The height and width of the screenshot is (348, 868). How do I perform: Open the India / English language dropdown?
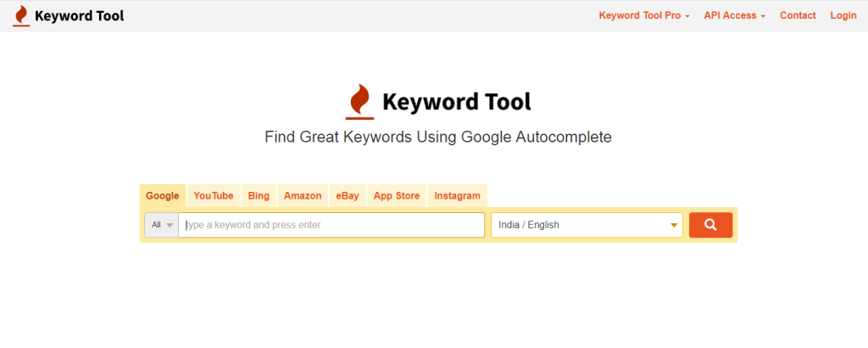587,225
